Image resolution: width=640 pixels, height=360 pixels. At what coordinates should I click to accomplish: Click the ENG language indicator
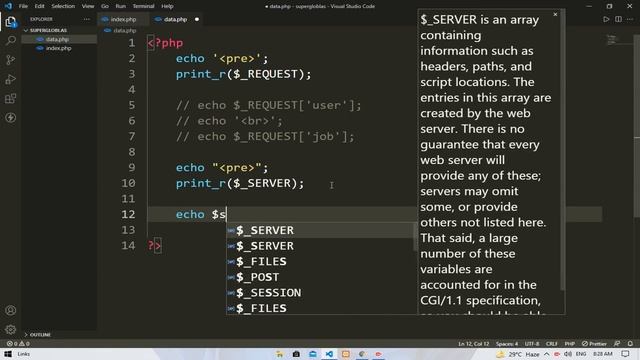[x=581, y=354]
